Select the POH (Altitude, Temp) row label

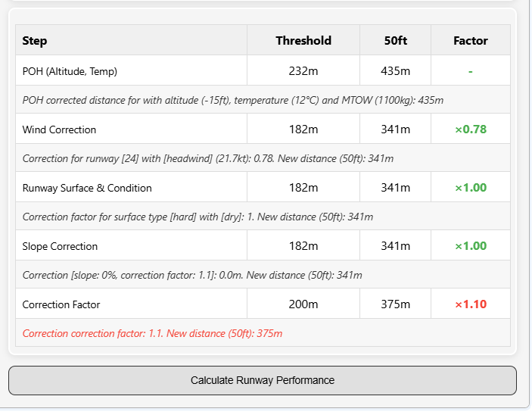pyautogui.click(x=70, y=71)
